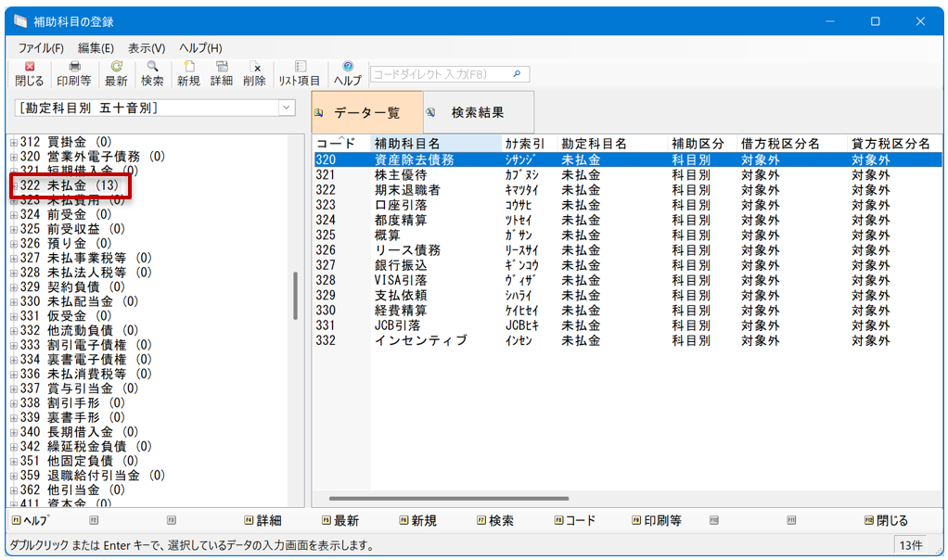Click the ヘルプ toolbar icon
This screenshot has height=560, width=948.
point(348,73)
